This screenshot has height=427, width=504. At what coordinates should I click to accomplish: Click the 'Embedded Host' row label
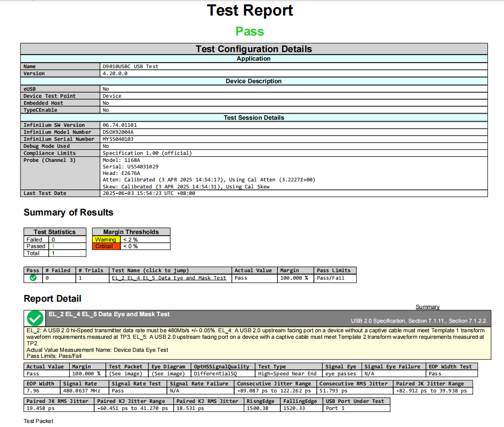click(43, 103)
